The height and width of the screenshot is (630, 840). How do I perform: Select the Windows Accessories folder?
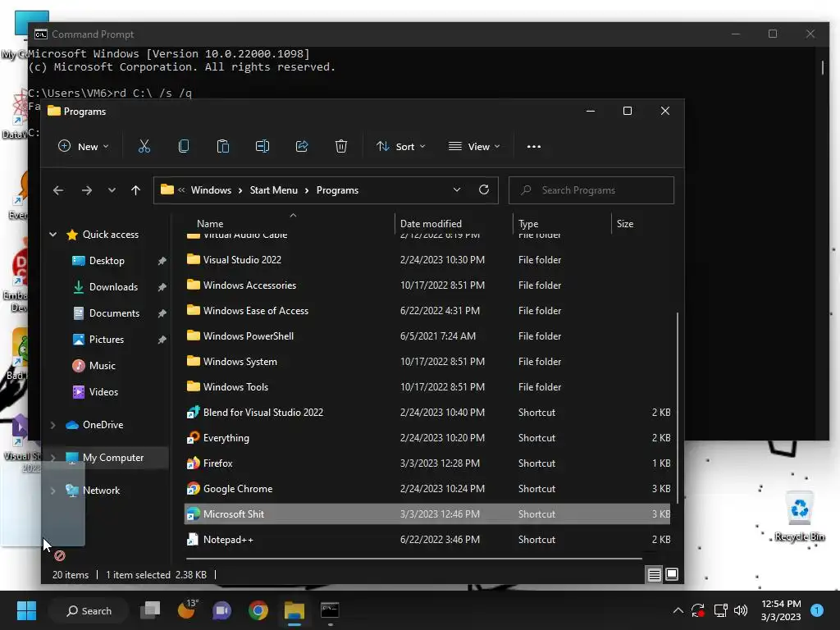tap(427, 285)
